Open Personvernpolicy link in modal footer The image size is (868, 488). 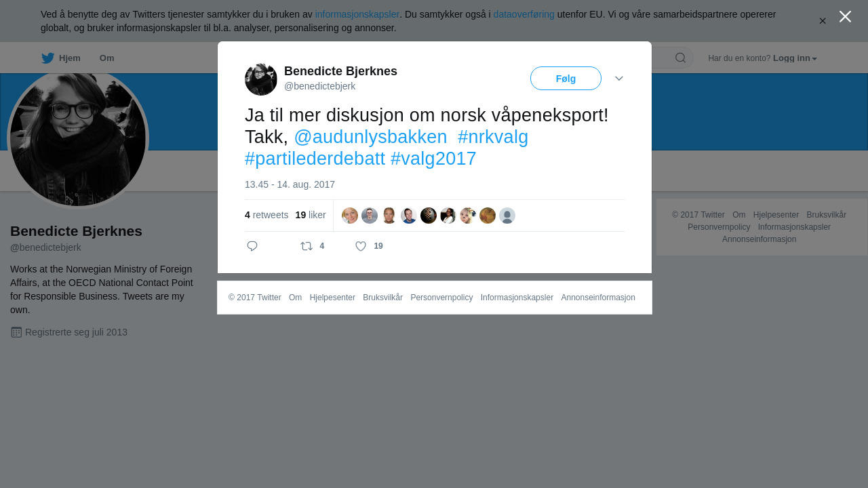[x=441, y=298]
